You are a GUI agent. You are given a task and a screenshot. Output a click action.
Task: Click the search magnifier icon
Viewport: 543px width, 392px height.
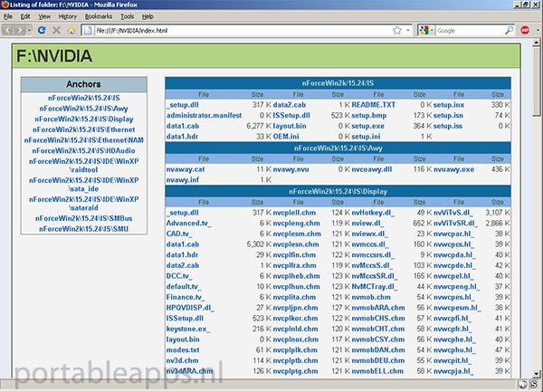click(x=509, y=31)
